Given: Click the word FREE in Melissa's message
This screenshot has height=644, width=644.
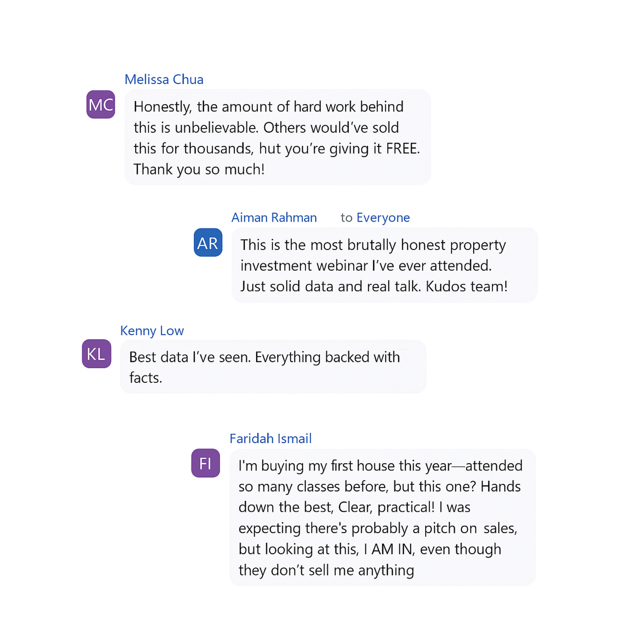Looking at the screenshot, I should (402, 149).
